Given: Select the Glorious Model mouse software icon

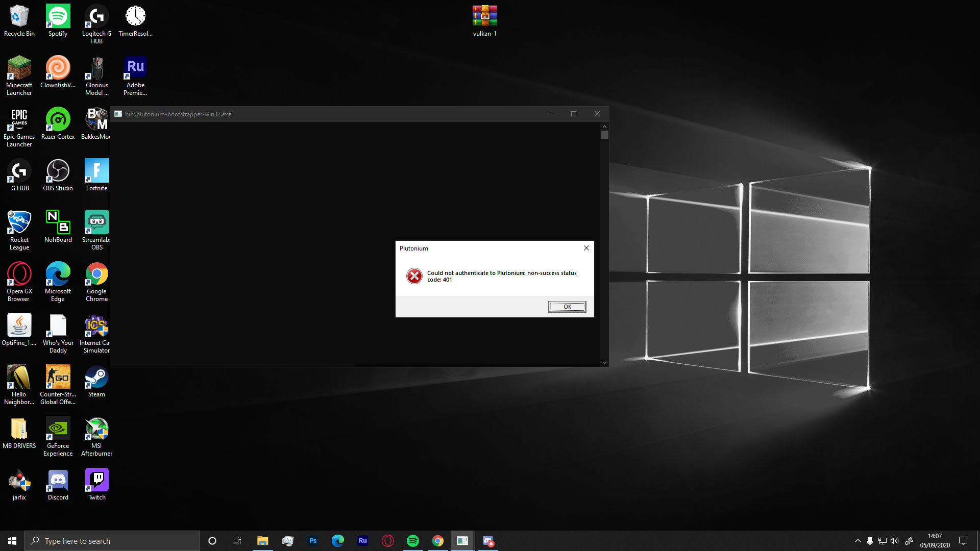Looking at the screenshot, I should (x=96, y=76).
